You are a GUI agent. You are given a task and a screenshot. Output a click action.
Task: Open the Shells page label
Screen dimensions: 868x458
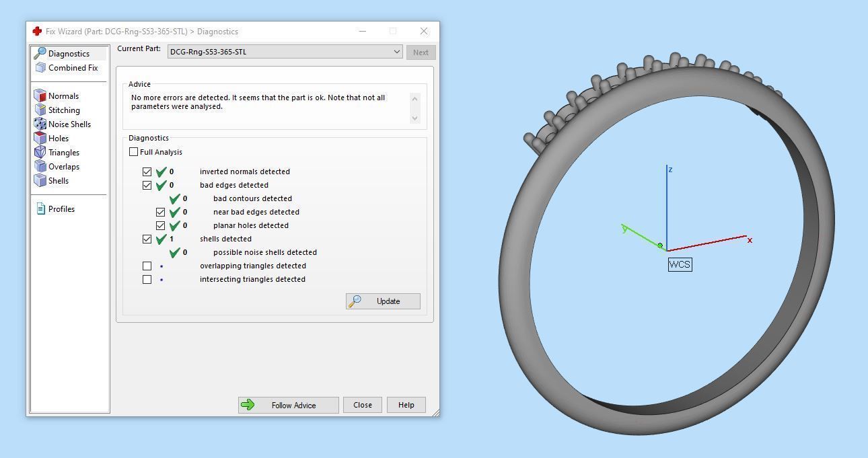(x=59, y=181)
